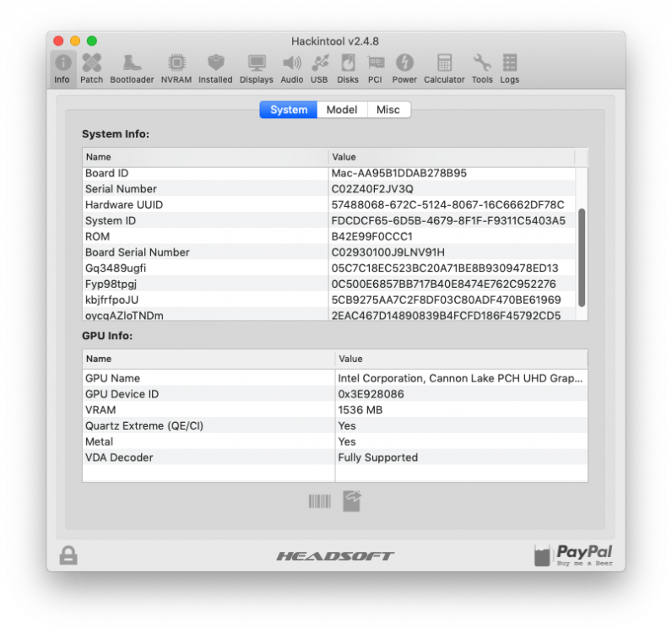The width and height of the screenshot is (672, 633).
Task: Select the VRAM row label
Action: pos(100,410)
